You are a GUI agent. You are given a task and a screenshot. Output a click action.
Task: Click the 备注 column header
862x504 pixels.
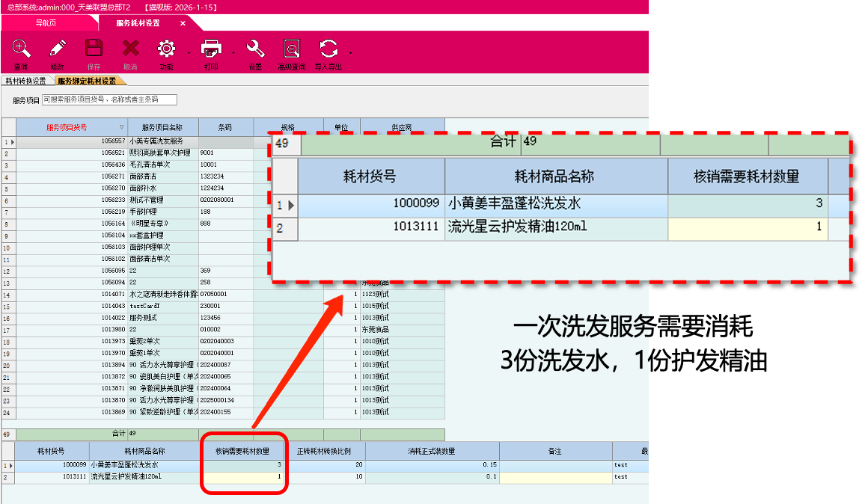coord(555,451)
